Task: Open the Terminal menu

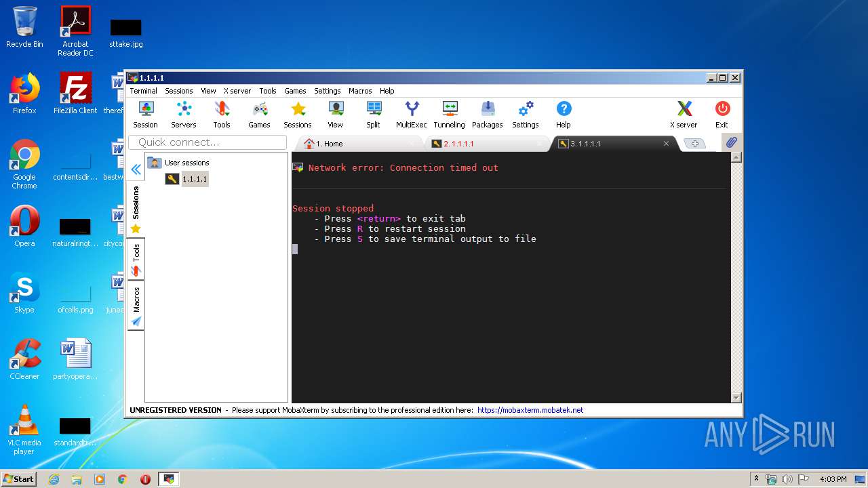Action: 143,91
